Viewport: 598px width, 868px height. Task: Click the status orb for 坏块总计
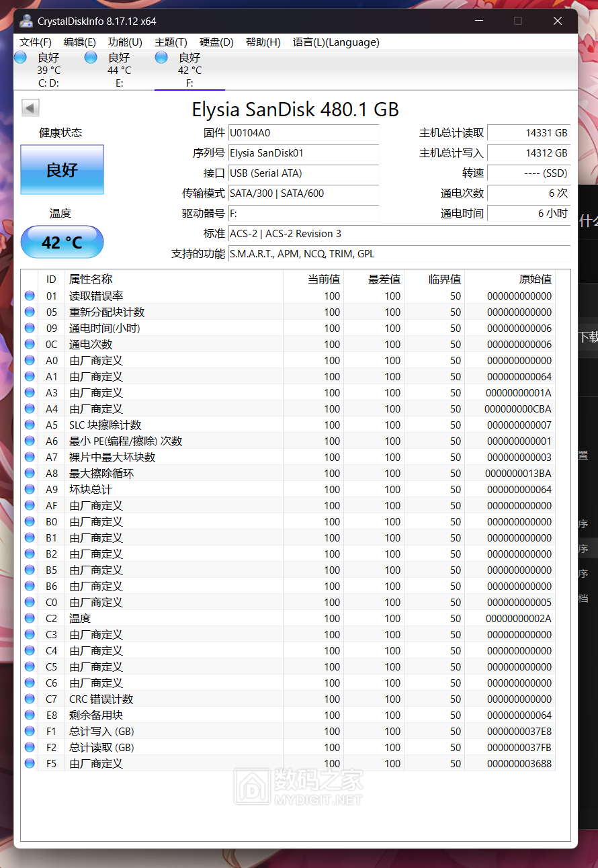(30, 489)
